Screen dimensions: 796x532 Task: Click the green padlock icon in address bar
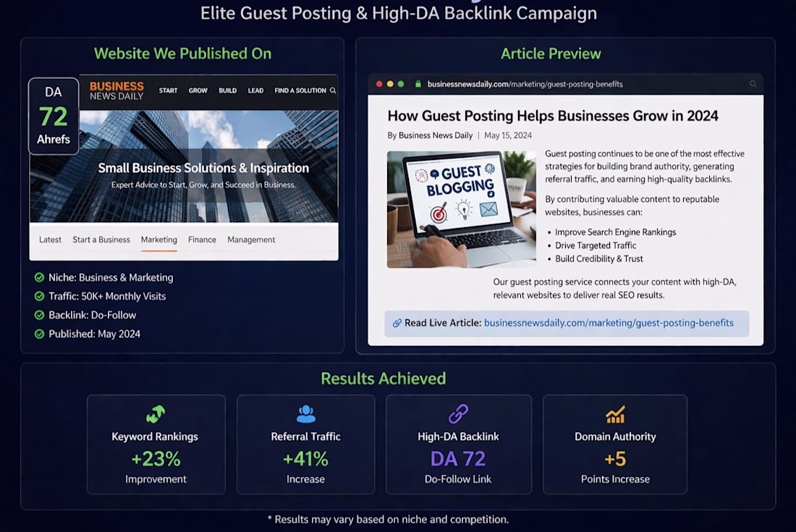(418, 84)
